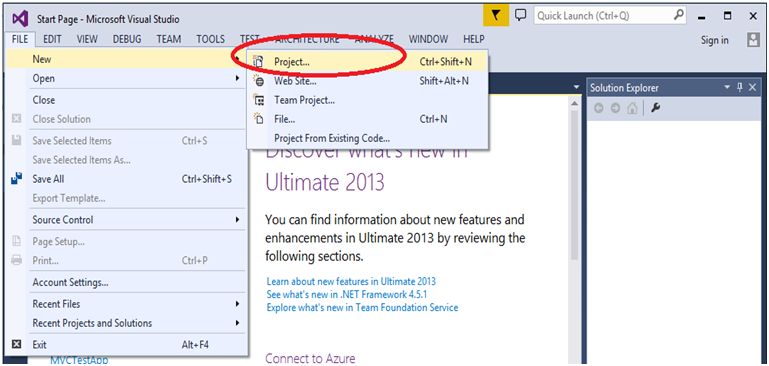Open the TOOLS menu
This screenshot has height=366, width=769.
tap(210, 39)
